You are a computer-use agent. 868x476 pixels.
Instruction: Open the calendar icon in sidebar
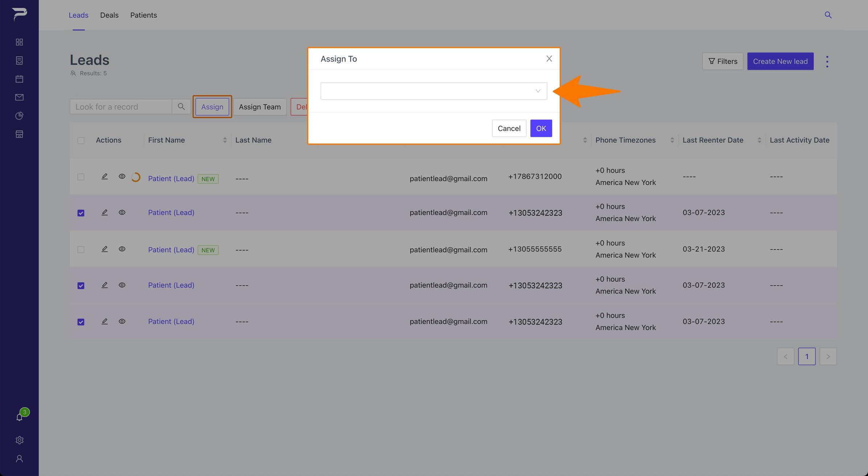point(19,79)
